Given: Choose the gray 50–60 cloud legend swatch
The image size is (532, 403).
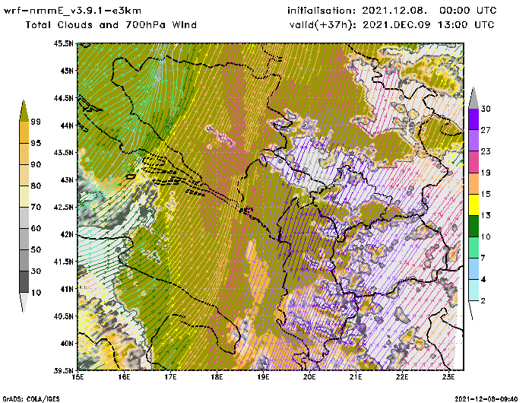Looking at the screenshot, I should tap(24, 239).
